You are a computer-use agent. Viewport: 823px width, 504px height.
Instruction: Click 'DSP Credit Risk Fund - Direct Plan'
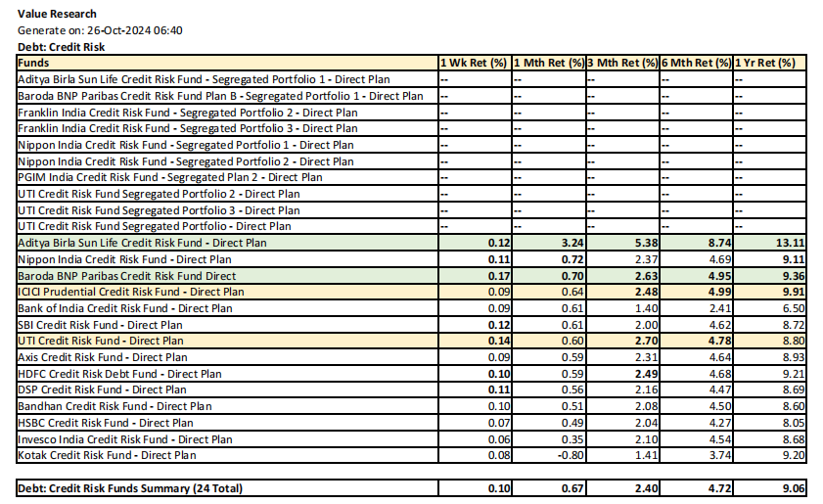(x=102, y=389)
